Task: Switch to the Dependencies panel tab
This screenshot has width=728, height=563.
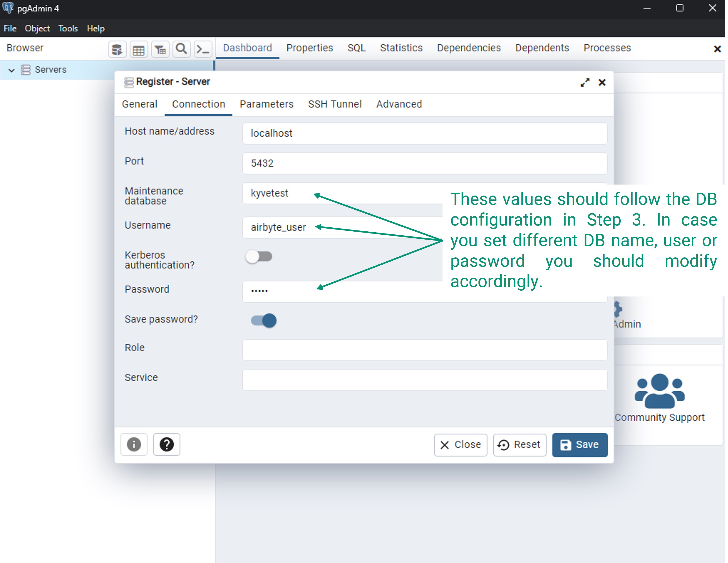Action: (469, 48)
